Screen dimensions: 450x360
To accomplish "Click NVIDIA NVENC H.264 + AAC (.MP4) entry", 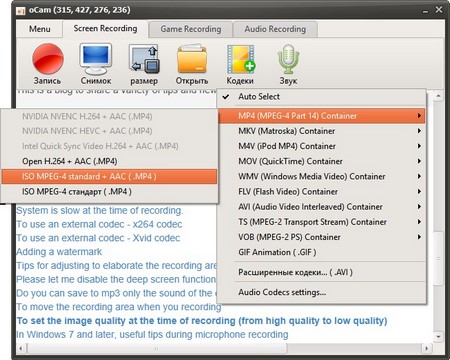I will (109, 117).
